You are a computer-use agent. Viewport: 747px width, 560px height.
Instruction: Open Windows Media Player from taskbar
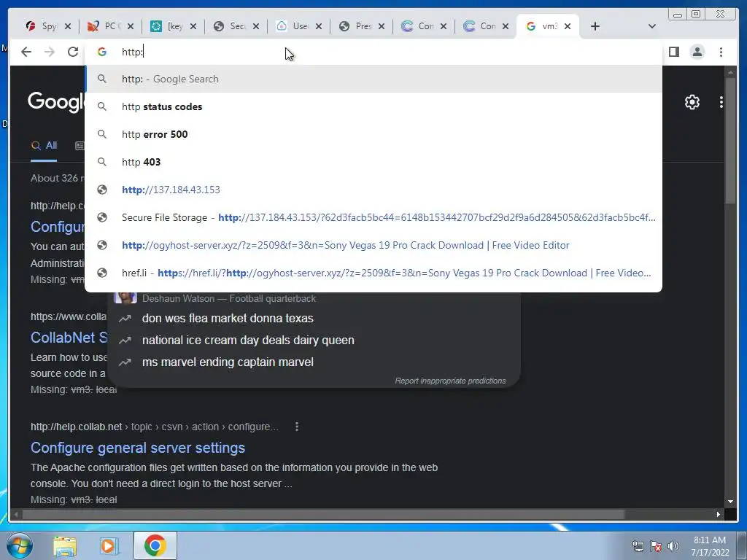click(x=109, y=545)
